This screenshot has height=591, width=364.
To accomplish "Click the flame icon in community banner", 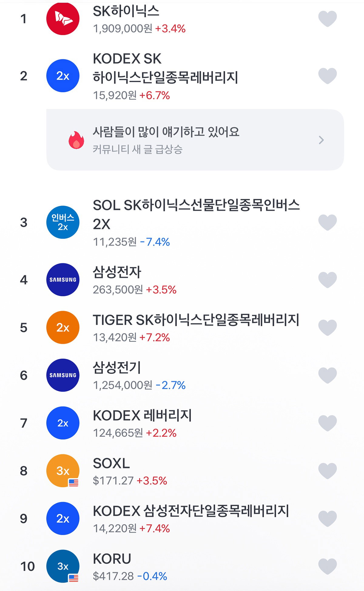I will (76, 140).
